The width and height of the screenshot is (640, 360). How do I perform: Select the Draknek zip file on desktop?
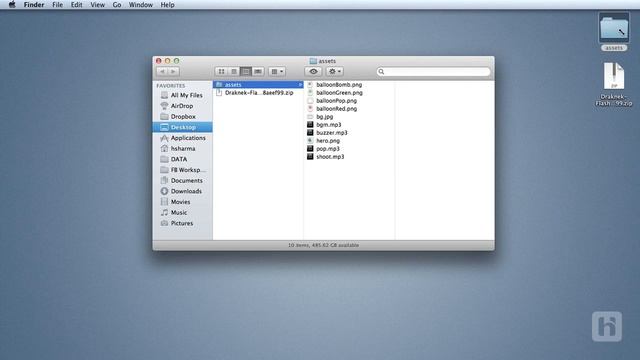[614, 84]
